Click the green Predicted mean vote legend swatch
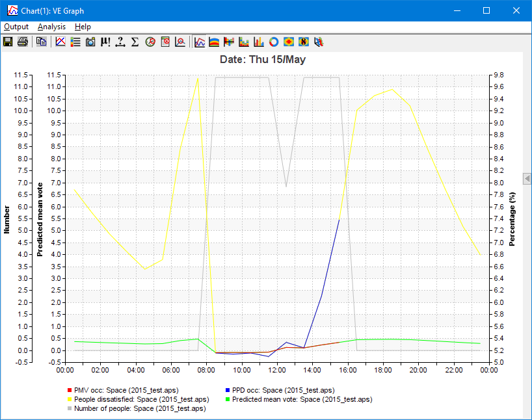This screenshot has height=420, width=532. coord(228,399)
